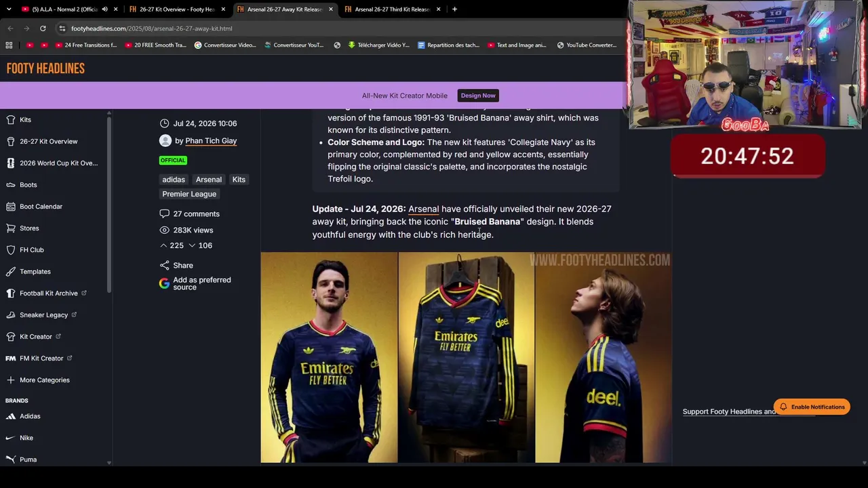Click the 26-27 Kit Overview jersey icon

[10, 142]
